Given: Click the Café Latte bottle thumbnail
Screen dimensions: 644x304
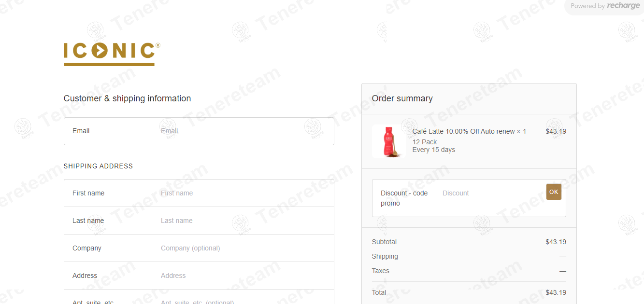Looking at the screenshot, I should pyautogui.click(x=388, y=141).
